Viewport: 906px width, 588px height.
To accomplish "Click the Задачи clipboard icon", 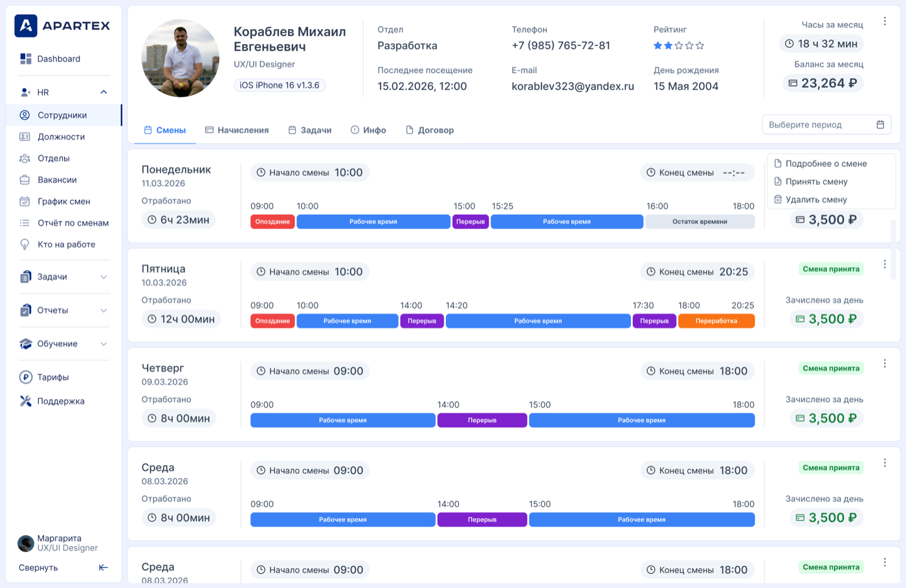I will click(x=26, y=277).
